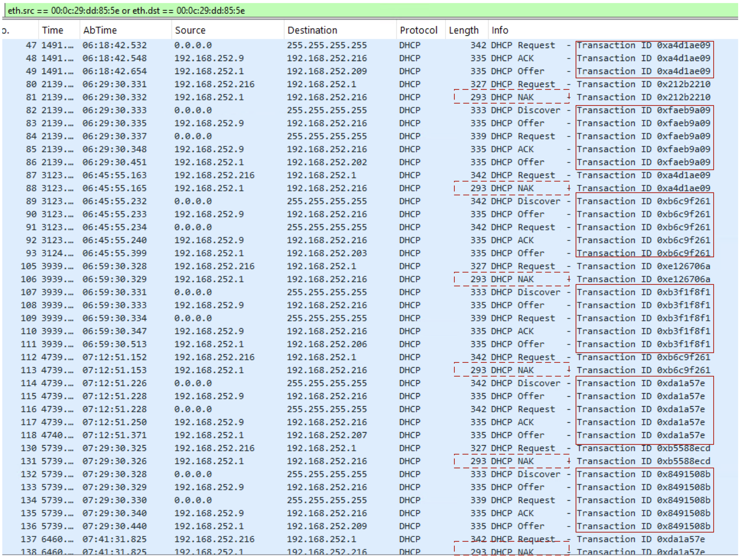
Task: Select packet 86 with destination 192.168.252.202
Action: pos(370,162)
